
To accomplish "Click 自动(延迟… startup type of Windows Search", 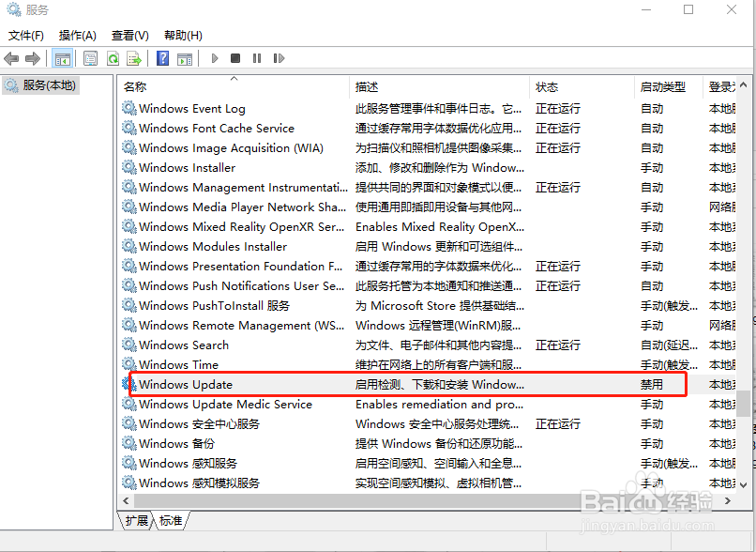I will [669, 345].
